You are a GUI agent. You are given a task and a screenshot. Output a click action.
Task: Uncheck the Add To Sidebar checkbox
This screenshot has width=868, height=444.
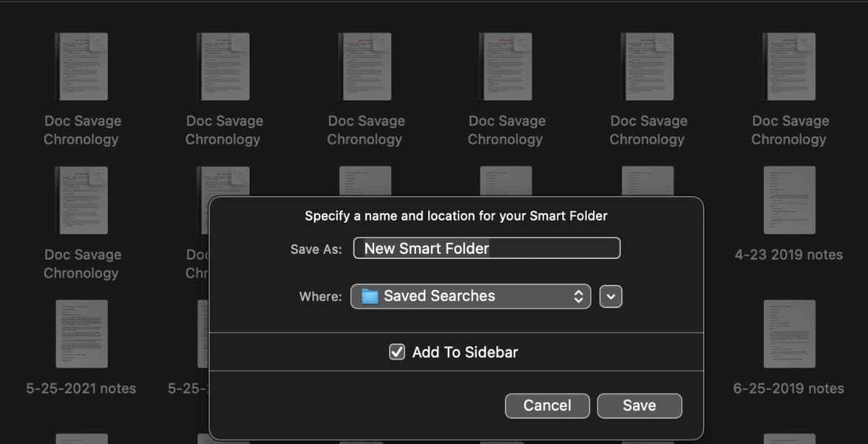click(397, 353)
